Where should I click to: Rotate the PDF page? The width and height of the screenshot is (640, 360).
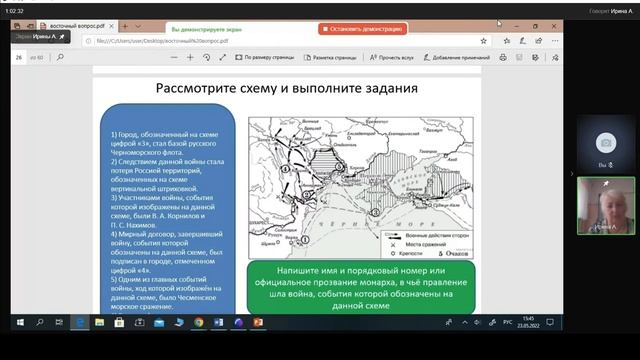(207, 58)
